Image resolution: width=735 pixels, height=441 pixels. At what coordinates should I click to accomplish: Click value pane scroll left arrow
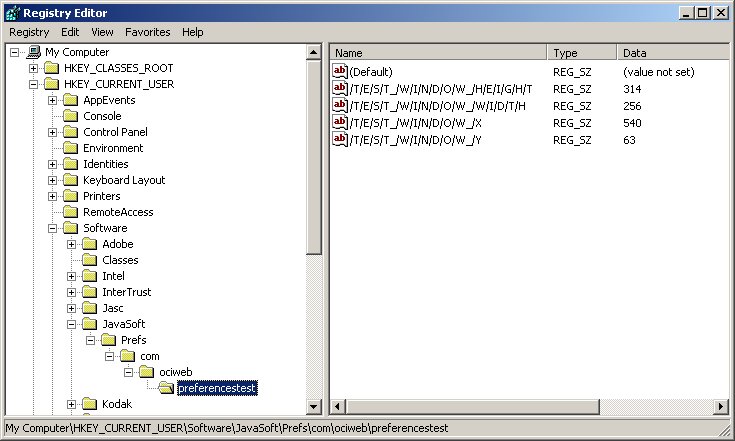[x=338, y=406]
